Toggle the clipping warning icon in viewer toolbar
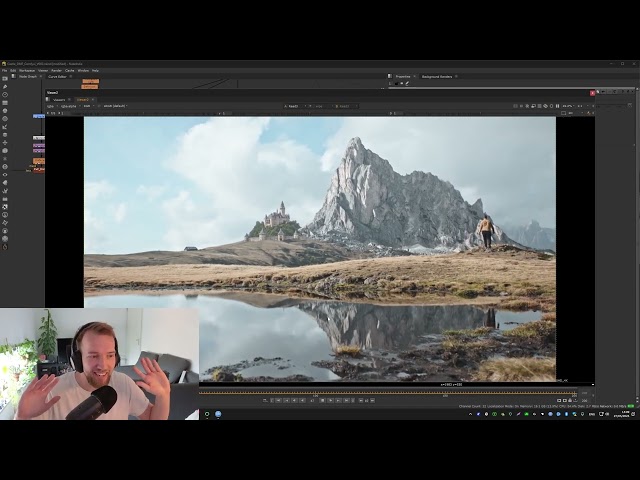The width and height of the screenshot is (640, 480). click(545, 106)
